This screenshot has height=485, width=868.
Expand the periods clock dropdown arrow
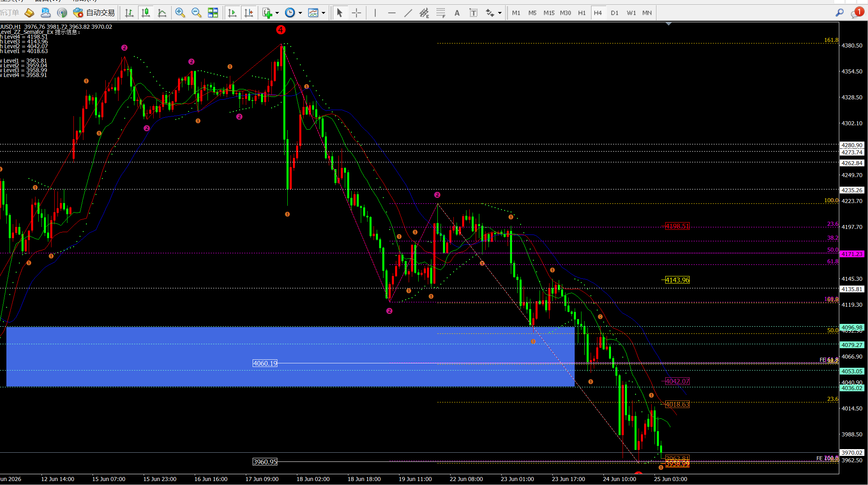(x=300, y=13)
